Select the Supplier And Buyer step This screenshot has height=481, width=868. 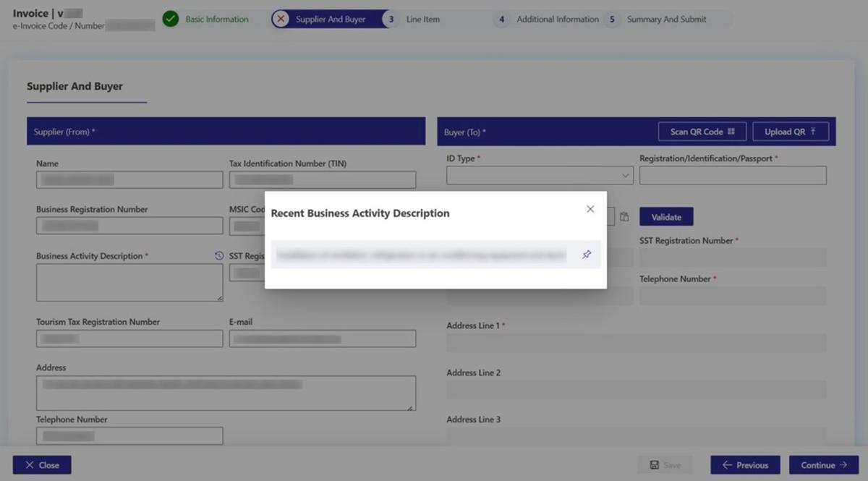pyautogui.click(x=331, y=20)
